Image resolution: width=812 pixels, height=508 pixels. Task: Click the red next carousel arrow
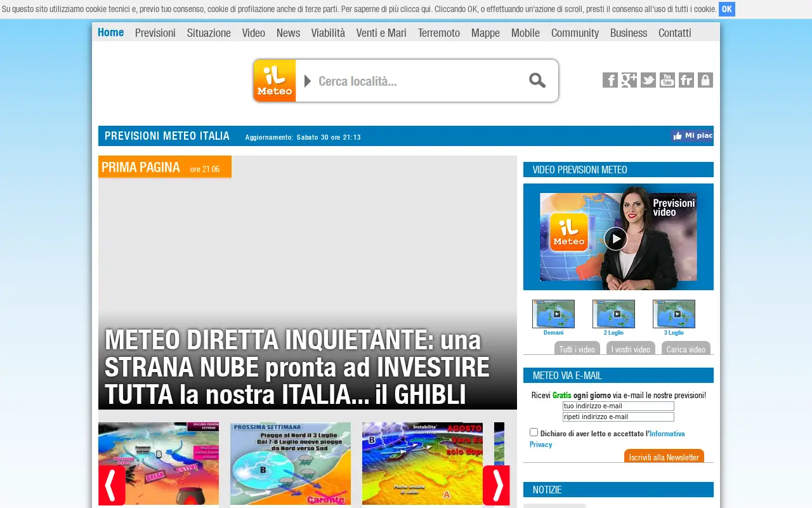tap(496, 485)
